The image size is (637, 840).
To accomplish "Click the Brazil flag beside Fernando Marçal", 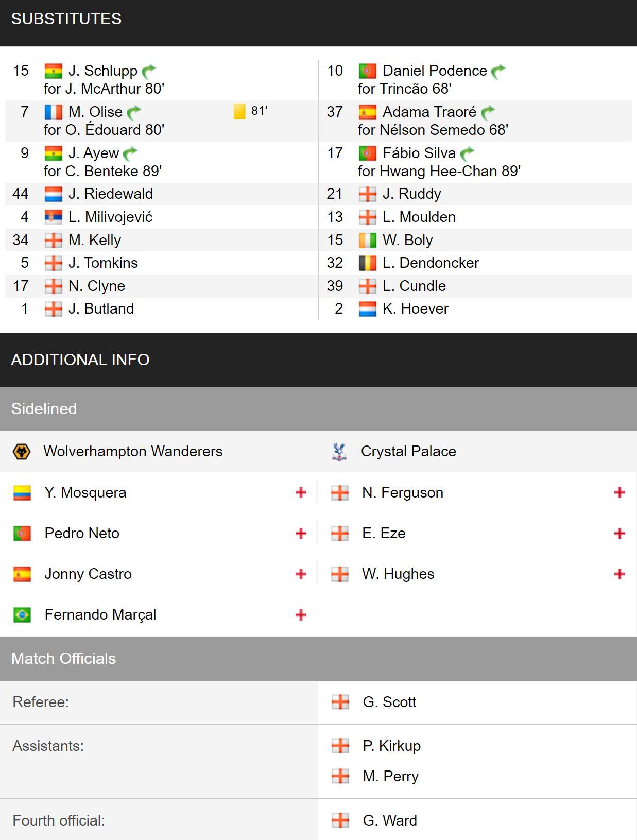I will coord(22,615).
